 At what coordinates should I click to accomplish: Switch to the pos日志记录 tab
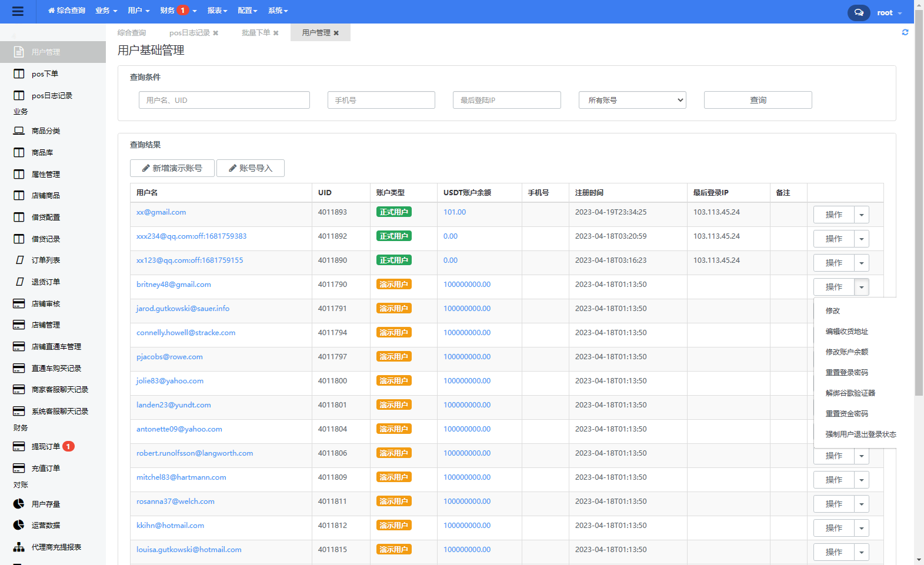(x=189, y=33)
